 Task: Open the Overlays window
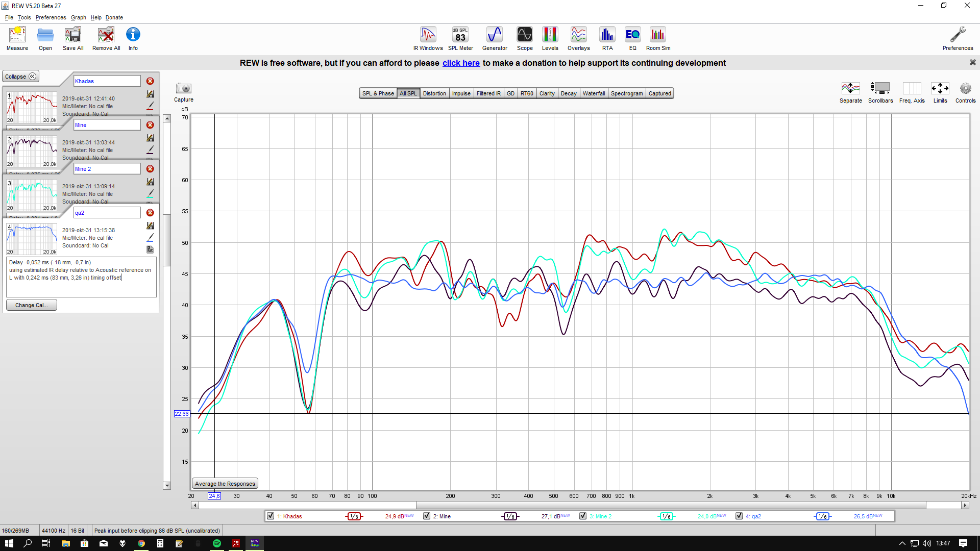click(x=578, y=39)
